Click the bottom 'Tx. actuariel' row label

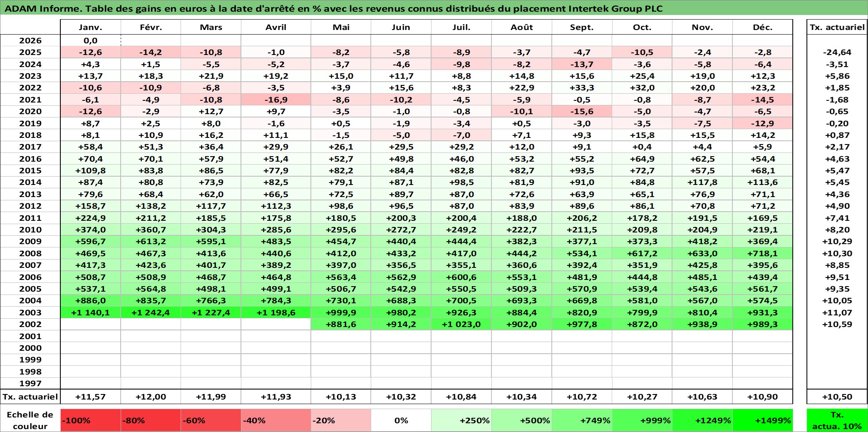(30, 397)
